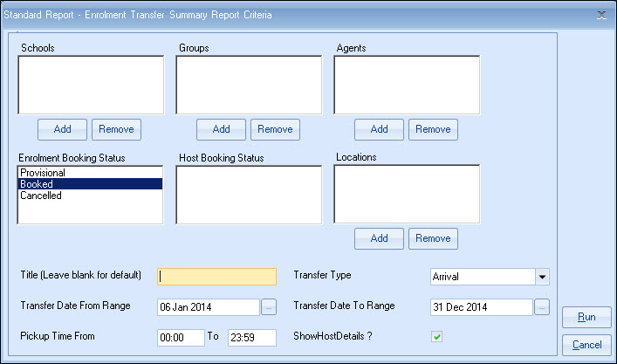
Task: Select Booked enrolment booking status
Action: (x=37, y=184)
